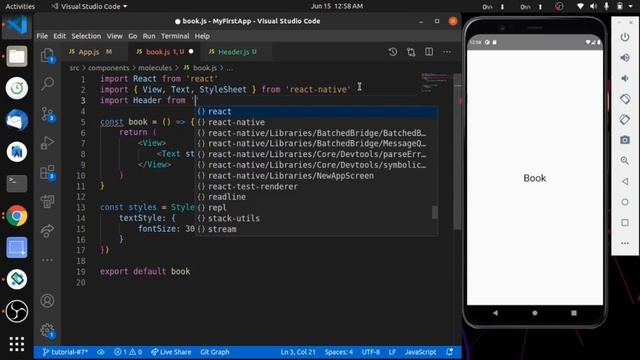Screen dimensions: 640x360
Task: Open Visual Studio Code app menu in top bar
Action: pyautogui.click(x=89, y=7)
